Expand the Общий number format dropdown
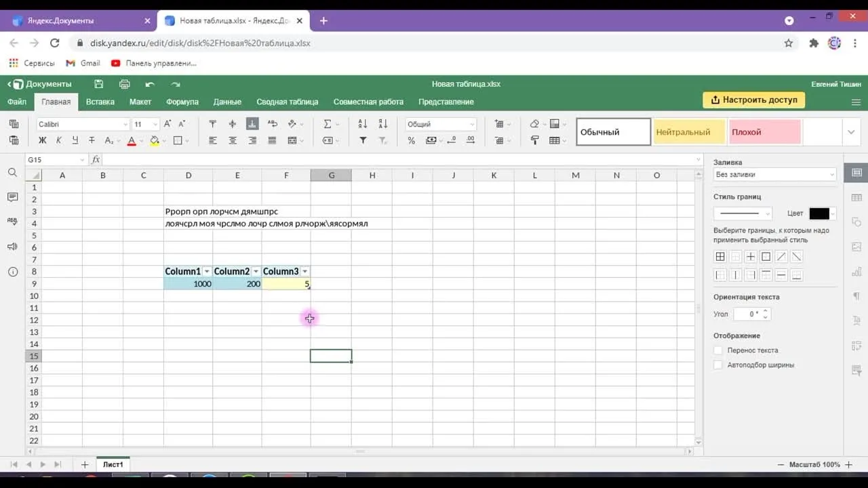 tap(441, 124)
